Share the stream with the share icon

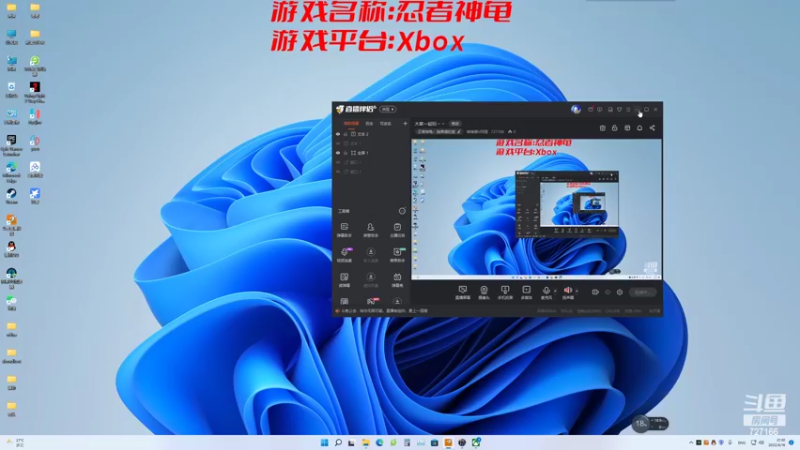[x=652, y=128]
